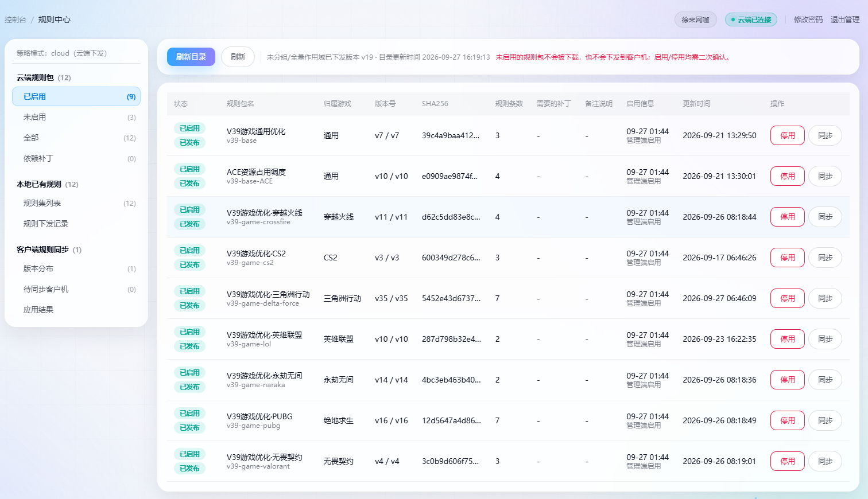Click 策略模式: cloud text
The height and width of the screenshot is (499, 868).
click(x=61, y=53)
